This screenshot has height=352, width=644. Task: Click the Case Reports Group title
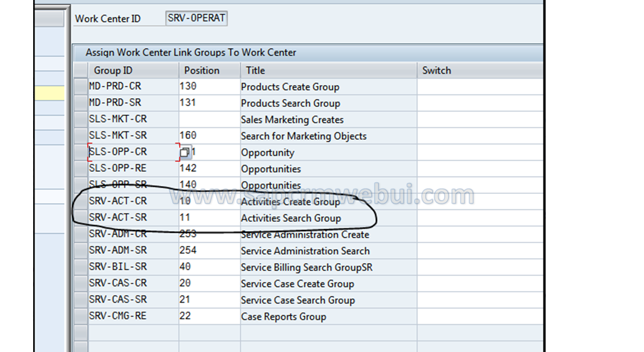click(x=284, y=317)
